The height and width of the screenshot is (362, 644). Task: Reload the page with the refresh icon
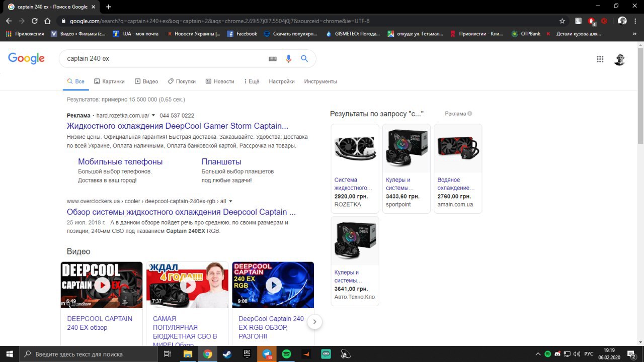[x=35, y=21]
